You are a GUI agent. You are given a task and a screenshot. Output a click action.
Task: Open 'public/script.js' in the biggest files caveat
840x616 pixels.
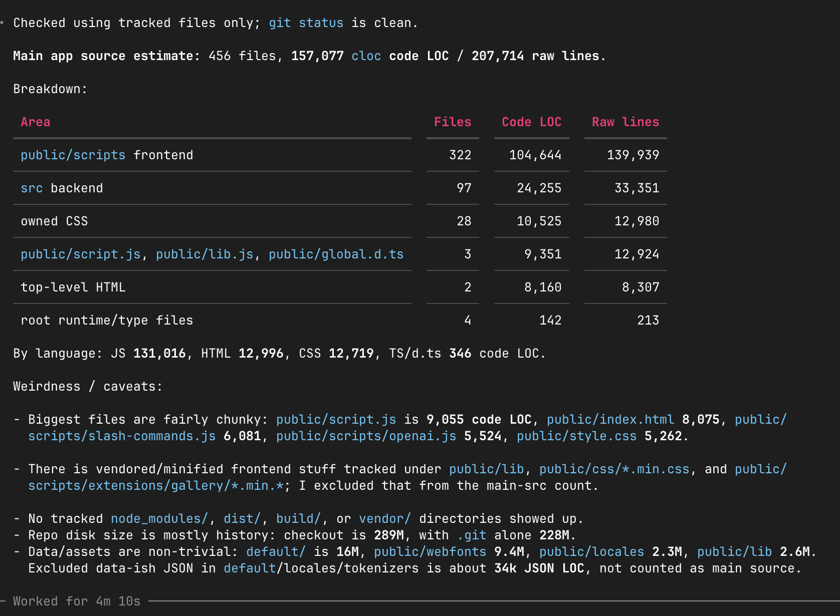[336, 420]
